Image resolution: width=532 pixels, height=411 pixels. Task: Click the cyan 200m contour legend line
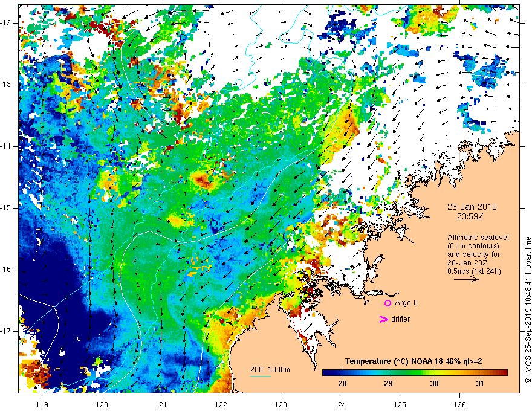(261, 376)
